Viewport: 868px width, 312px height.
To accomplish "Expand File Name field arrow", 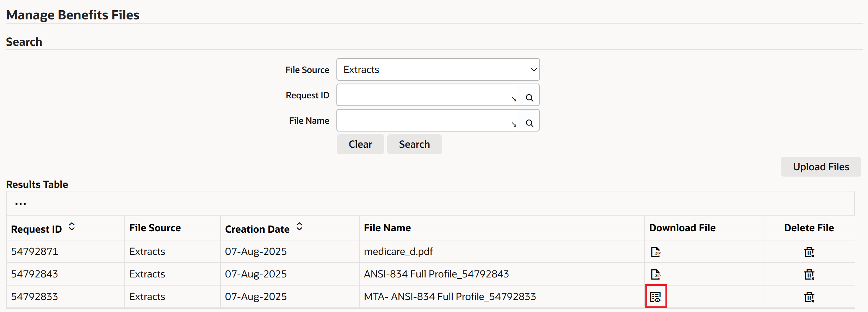I will pyautogui.click(x=514, y=124).
